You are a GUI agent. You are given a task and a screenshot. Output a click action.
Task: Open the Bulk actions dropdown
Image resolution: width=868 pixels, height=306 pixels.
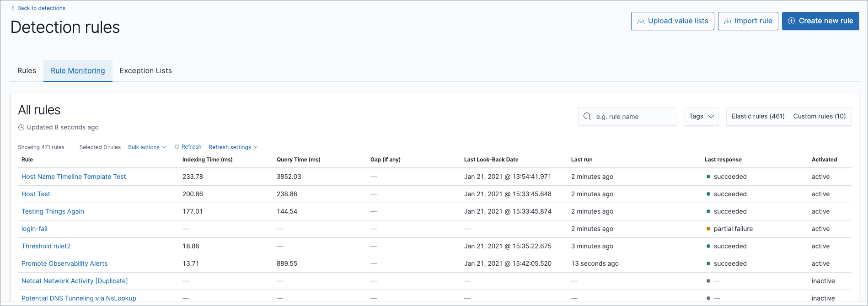click(x=147, y=147)
